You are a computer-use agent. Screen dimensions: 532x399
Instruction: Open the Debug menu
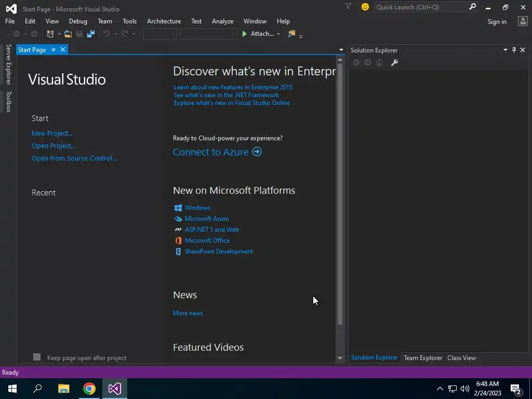78,21
